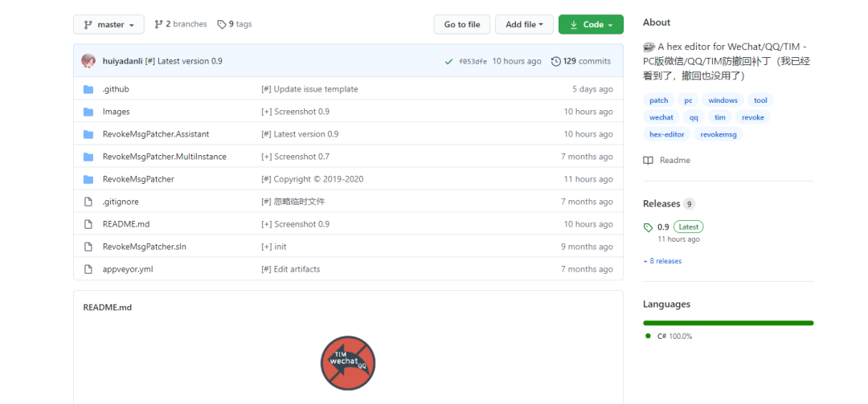Select the tool topic tag
Viewport: 868px width, 404px height.
(x=760, y=100)
